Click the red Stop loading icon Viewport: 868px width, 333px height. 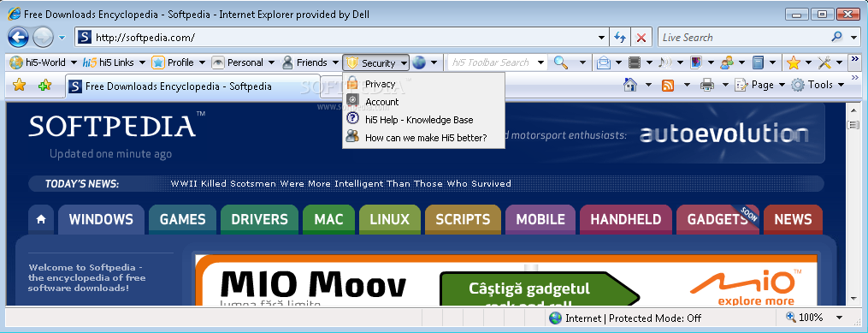click(641, 38)
